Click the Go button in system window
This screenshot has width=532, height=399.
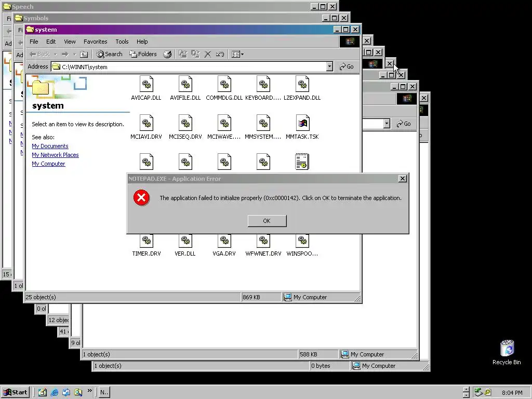click(x=347, y=66)
